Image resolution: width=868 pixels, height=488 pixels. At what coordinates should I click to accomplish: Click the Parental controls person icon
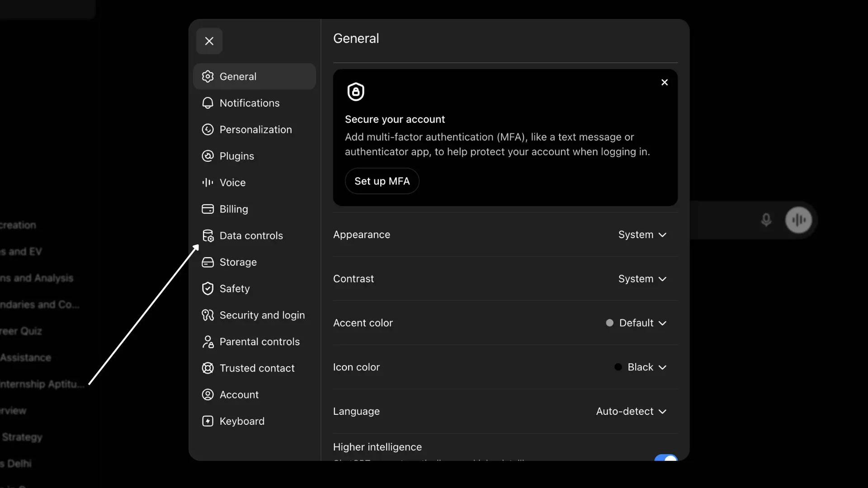(x=208, y=342)
